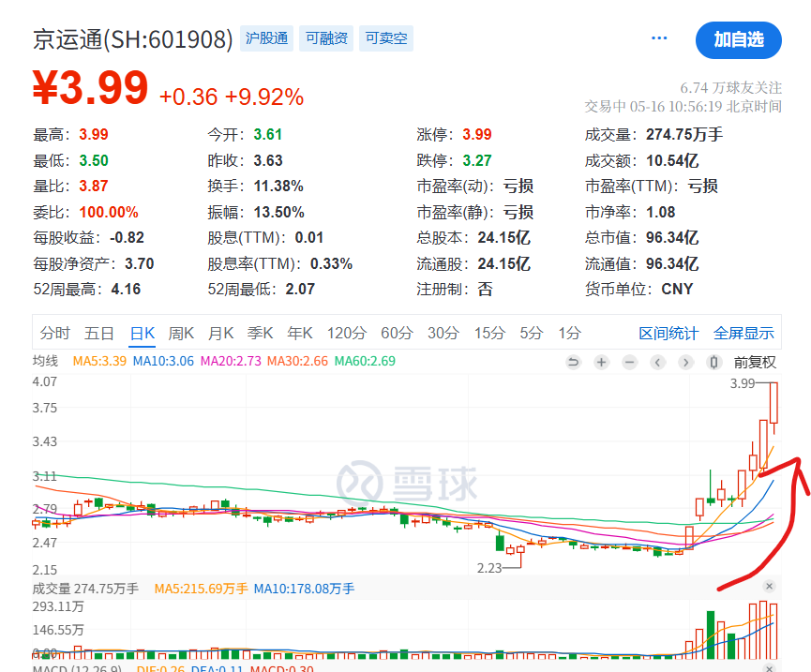Close the MACD indicator panel
811x672 pixels.
(x=769, y=668)
